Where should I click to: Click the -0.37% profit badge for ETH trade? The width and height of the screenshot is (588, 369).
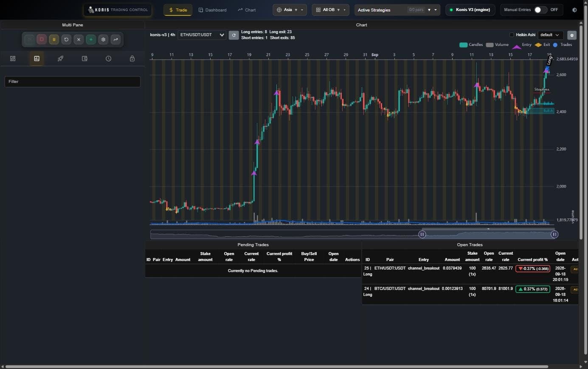pyautogui.click(x=532, y=269)
